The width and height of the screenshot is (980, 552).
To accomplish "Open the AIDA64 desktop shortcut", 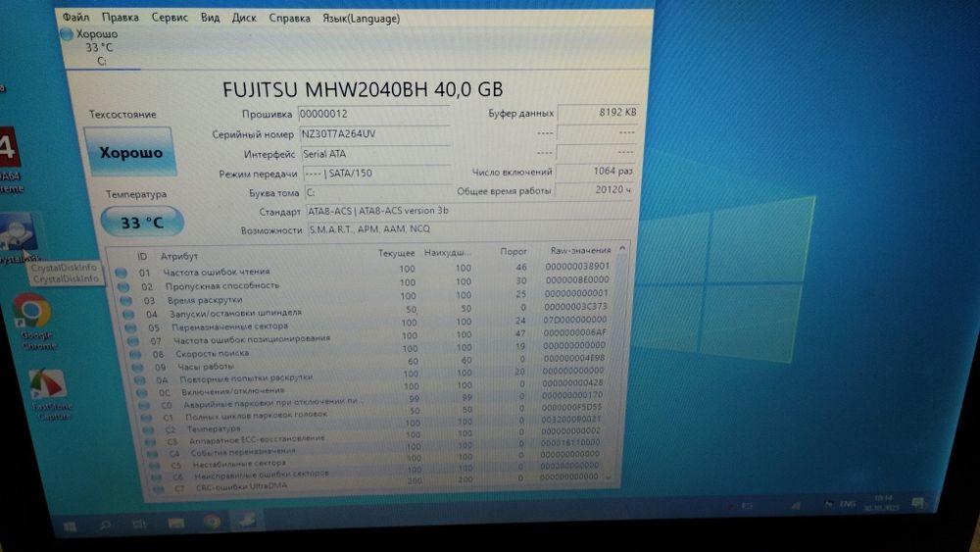I will pos(11,160).
